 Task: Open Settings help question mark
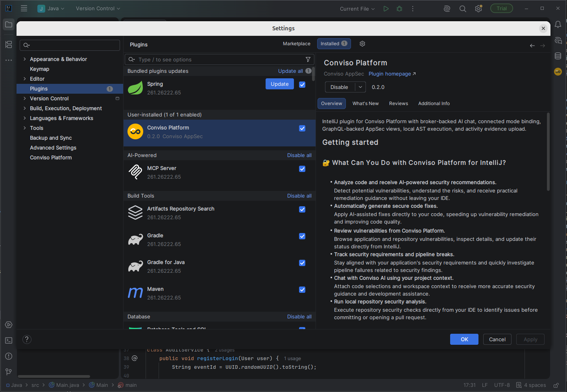27,339
